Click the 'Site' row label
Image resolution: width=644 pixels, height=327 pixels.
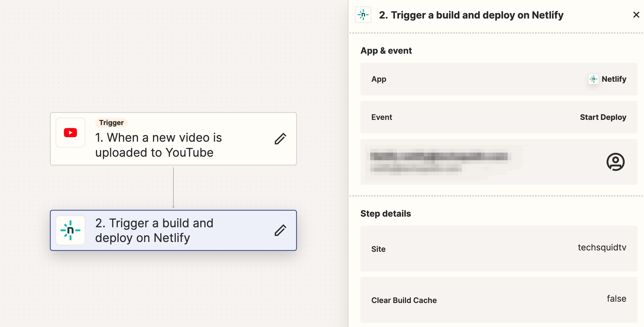click(378, 249)
